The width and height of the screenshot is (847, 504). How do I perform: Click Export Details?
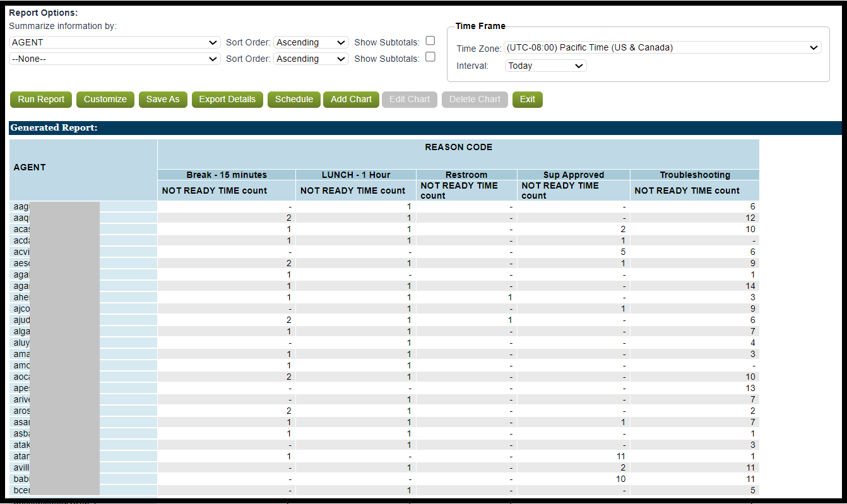click(227, 100)
